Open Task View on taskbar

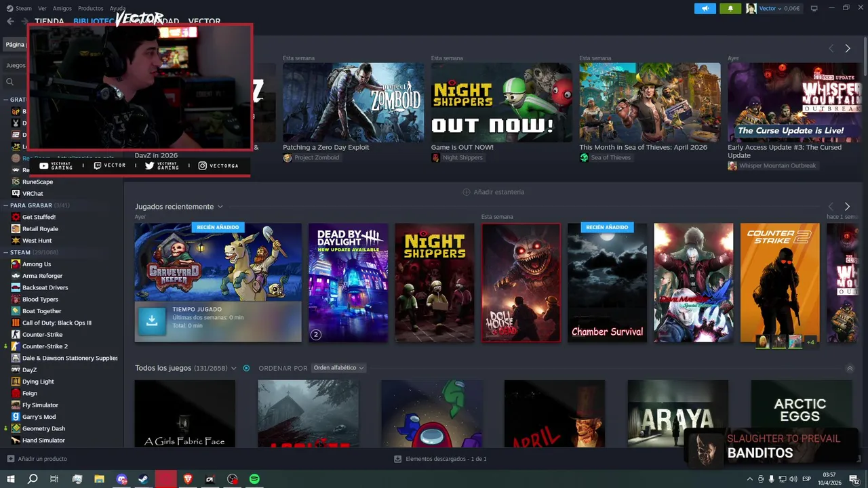pyautogui.click(x=54, y=479)
